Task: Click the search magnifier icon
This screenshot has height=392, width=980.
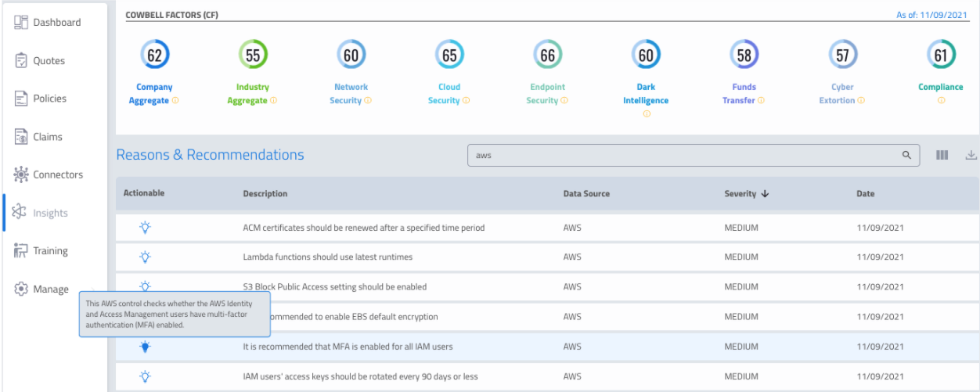Action: 906,155
